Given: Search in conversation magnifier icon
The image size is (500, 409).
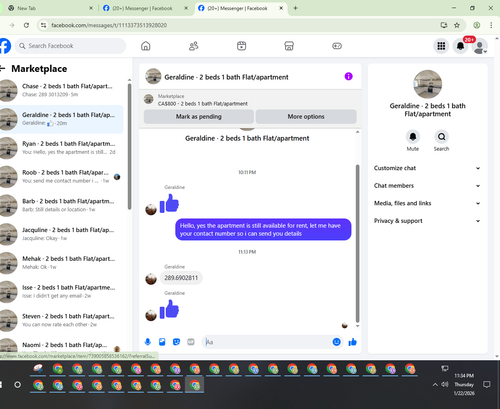Looking at the screenshot, I should click(441, 137).
